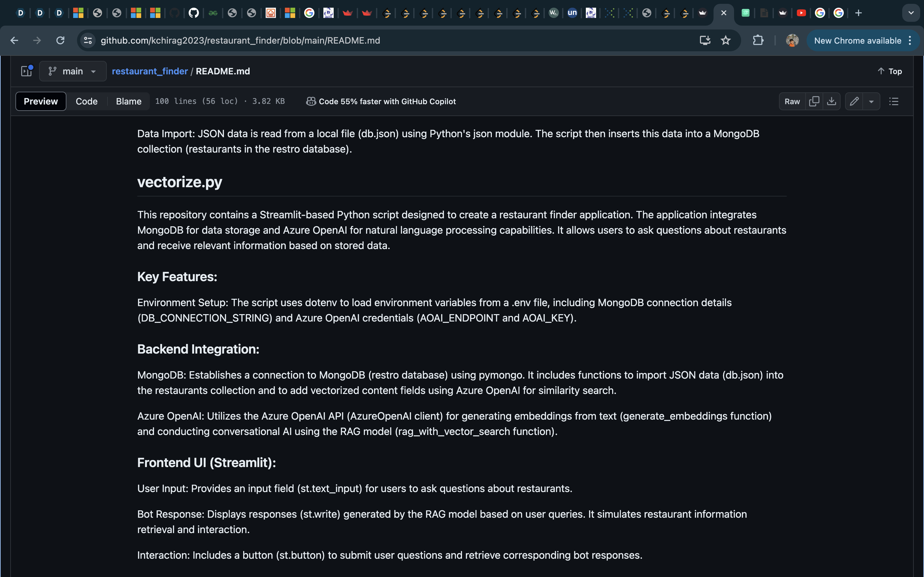The image size is (924, 577).
Task: Click the install app icon in address bar
Action: 705,40
